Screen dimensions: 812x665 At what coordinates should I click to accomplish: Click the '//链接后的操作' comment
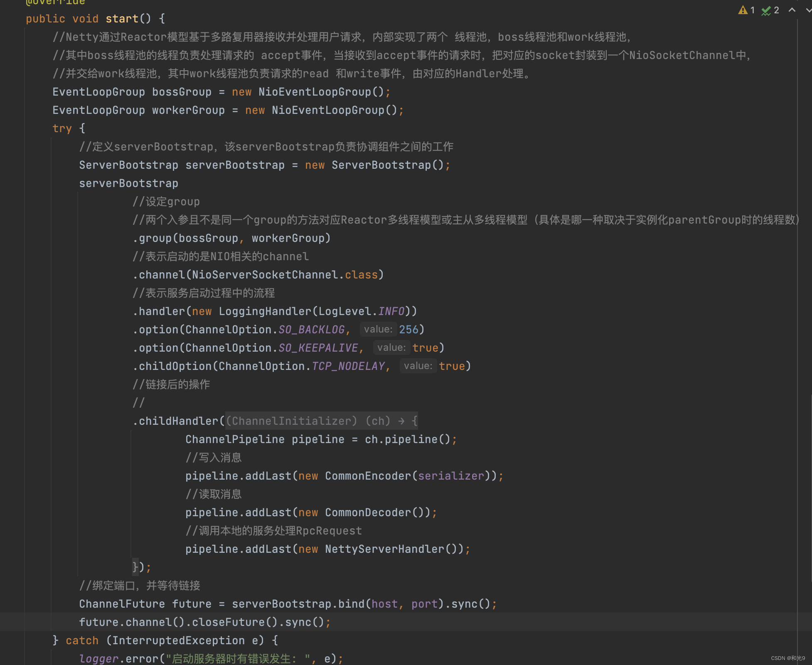coord(171,384)
